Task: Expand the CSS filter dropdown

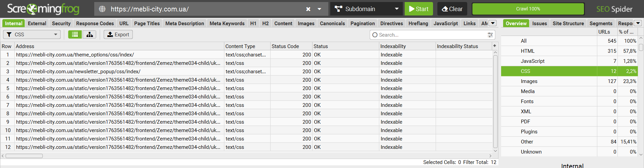Action: click(x=55, y=35)
